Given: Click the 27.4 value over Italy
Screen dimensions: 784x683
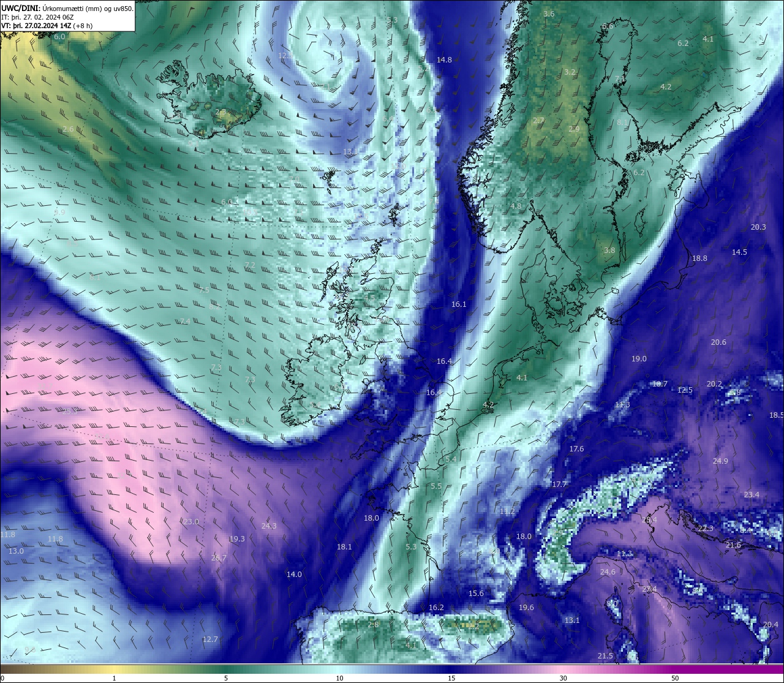Looking at the screenshot, I should pos(649,589).
